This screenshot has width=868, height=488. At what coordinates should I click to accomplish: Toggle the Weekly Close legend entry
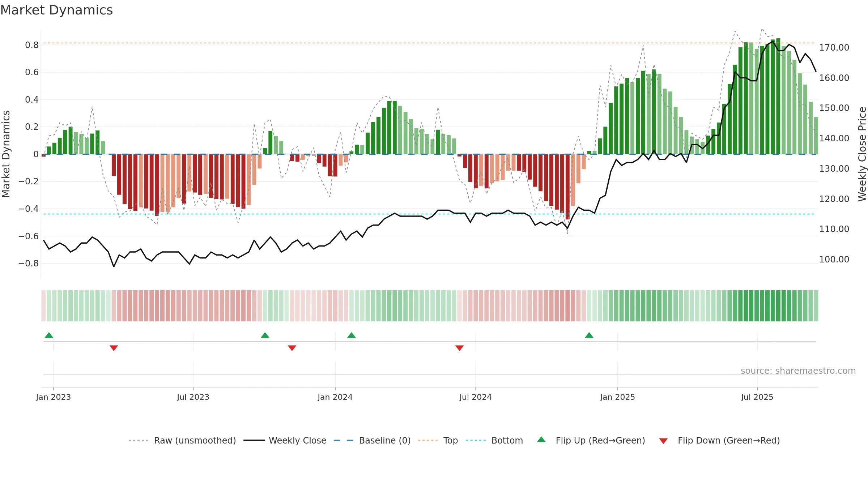click(285, 440)
